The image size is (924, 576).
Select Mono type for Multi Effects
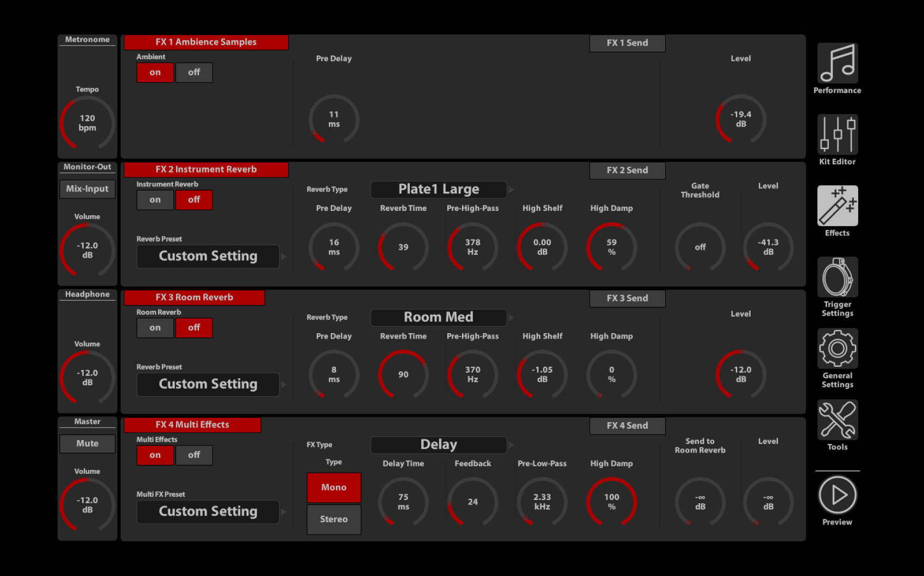(x=334, y=487)
